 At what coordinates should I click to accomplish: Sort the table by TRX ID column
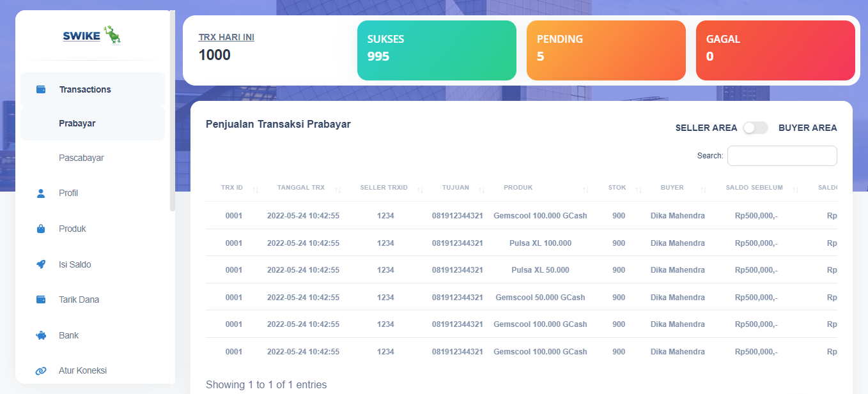[255, 189]
